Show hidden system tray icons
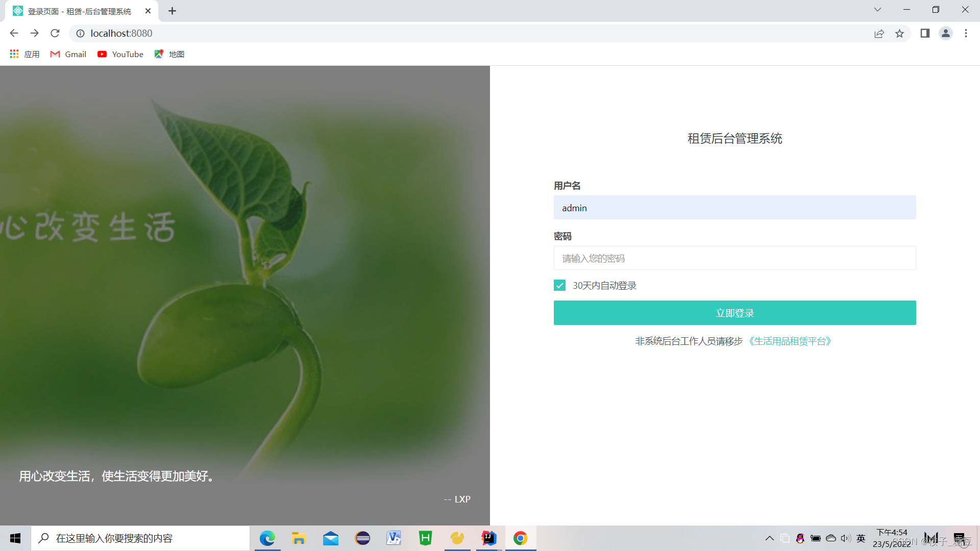The width and height of the screenshot is (980, 551). (769, 538)
